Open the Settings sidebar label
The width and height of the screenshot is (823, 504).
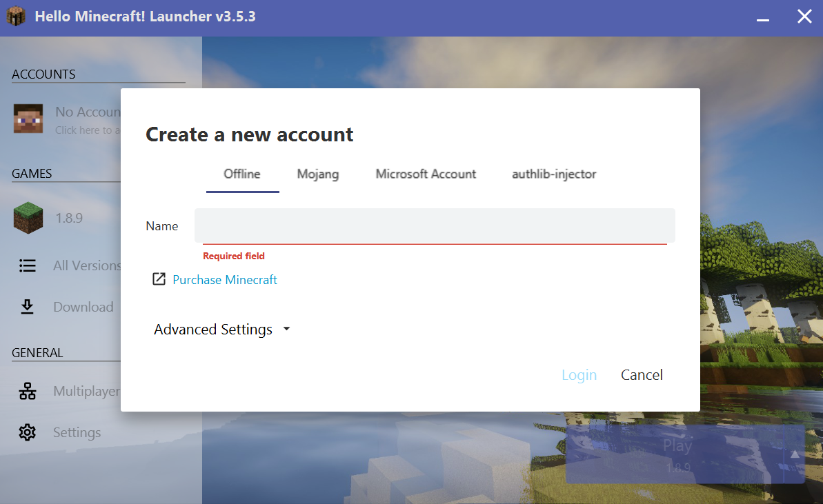point(77,433)
